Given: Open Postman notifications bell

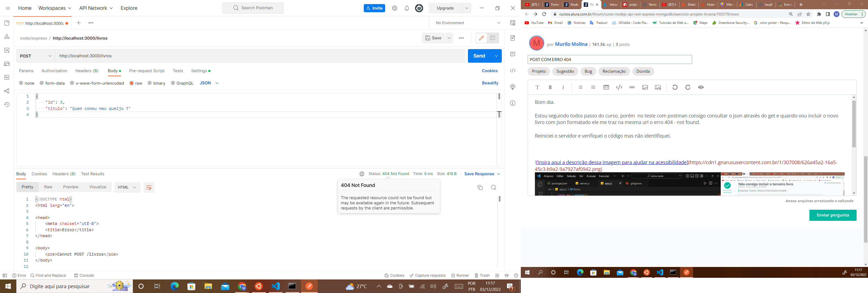Looking at the screenshot, I should pos(407,8).
